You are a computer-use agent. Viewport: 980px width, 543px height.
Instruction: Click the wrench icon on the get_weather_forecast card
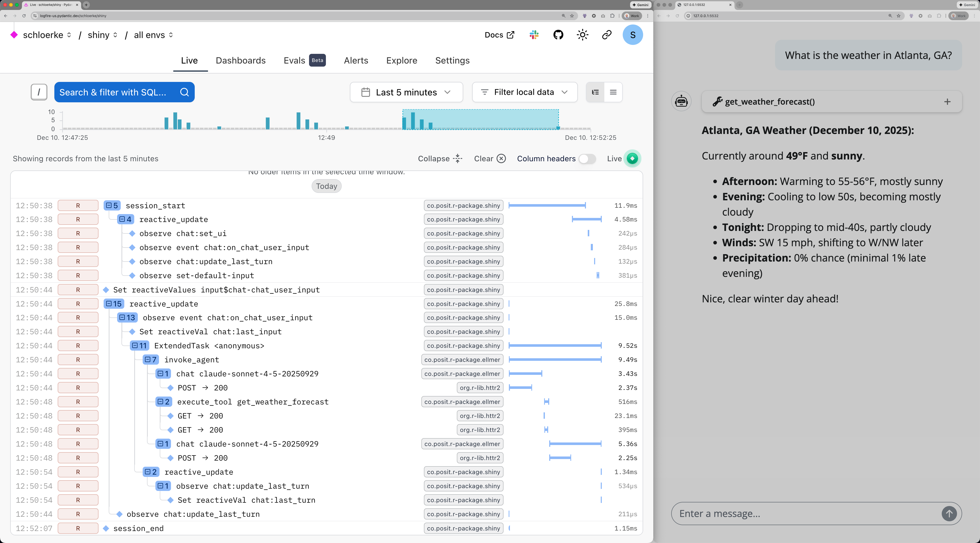pyautogui.click(x=717, y=101)
